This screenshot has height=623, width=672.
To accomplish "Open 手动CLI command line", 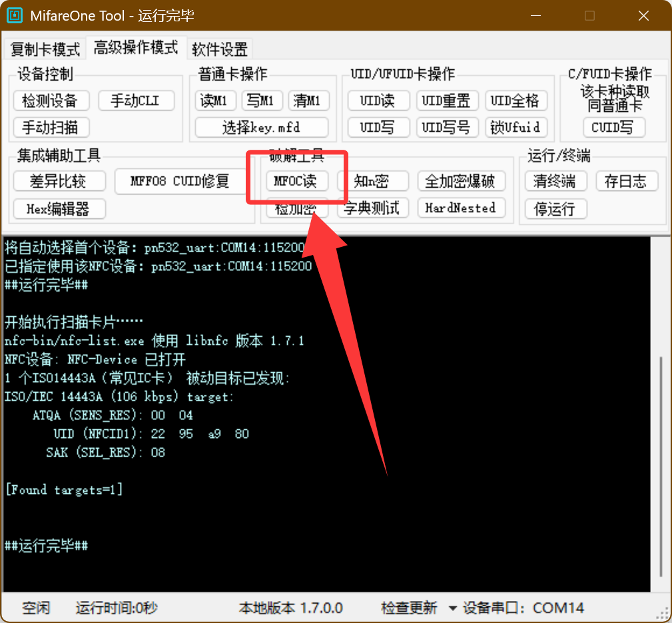I will pos(137,101).
